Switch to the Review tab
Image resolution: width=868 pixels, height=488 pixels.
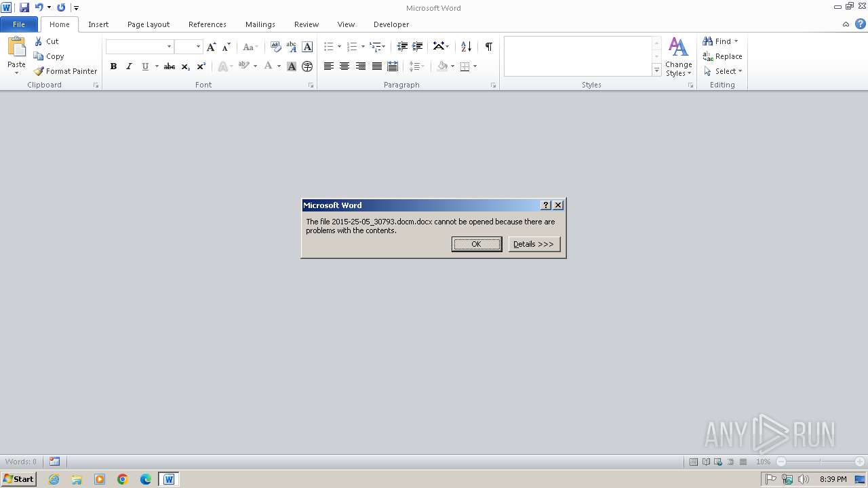307,24
